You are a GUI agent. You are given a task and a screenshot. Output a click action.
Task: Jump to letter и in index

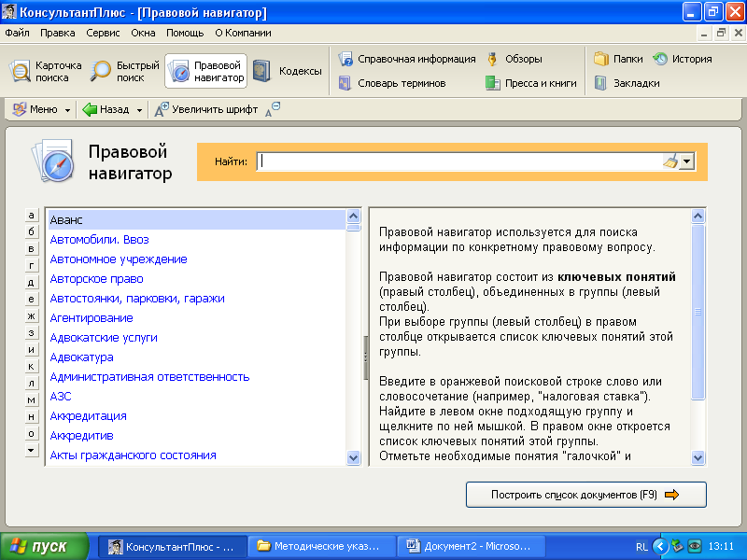tap(31, 349)
